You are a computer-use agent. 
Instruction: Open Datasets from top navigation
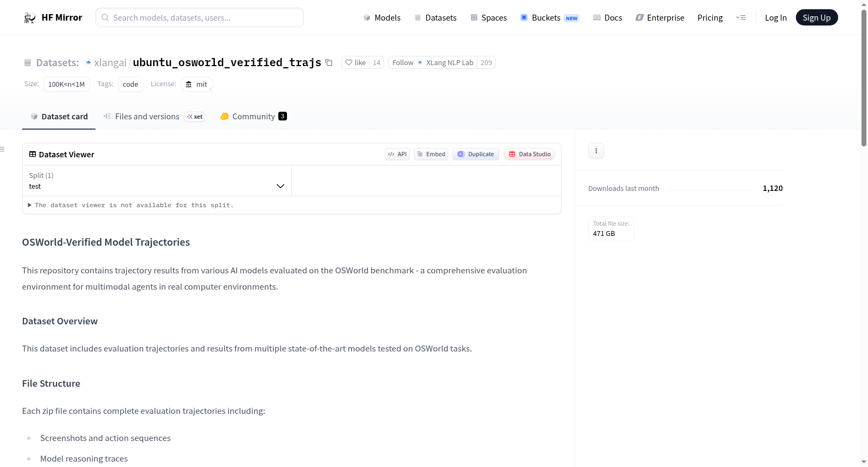click(435, 17)
